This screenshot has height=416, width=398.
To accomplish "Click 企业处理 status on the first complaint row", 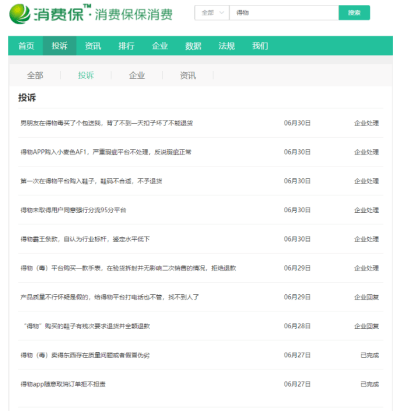I will click(366, 123).
